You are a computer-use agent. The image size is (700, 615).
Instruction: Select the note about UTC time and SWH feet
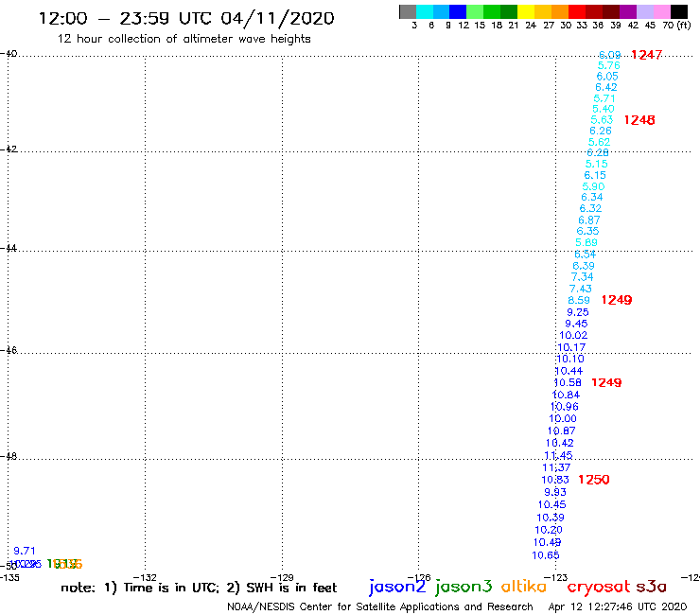[x=199, y=588]
